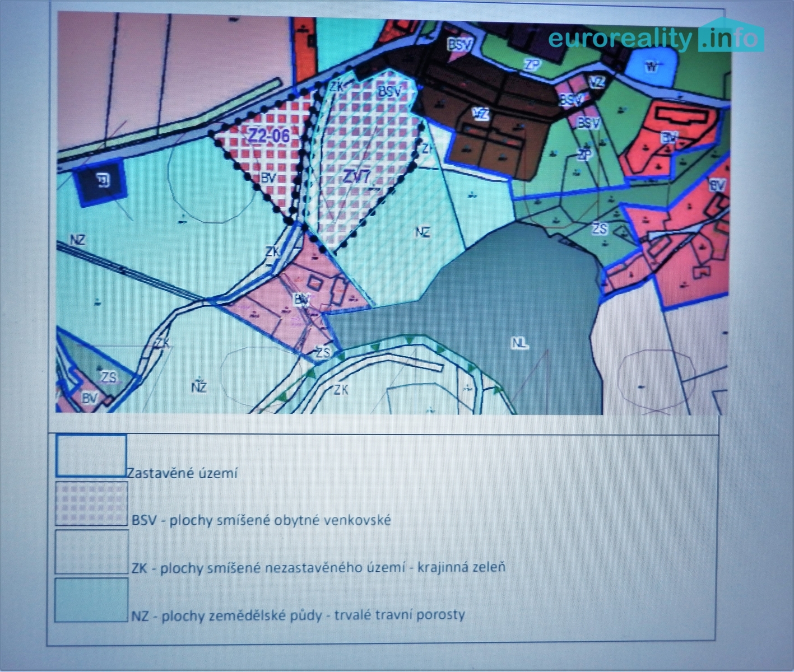The image size is (794, 672).
Task: Click BSV - plochy smíšené obytné venkovské text
Action: pos(261,520)
